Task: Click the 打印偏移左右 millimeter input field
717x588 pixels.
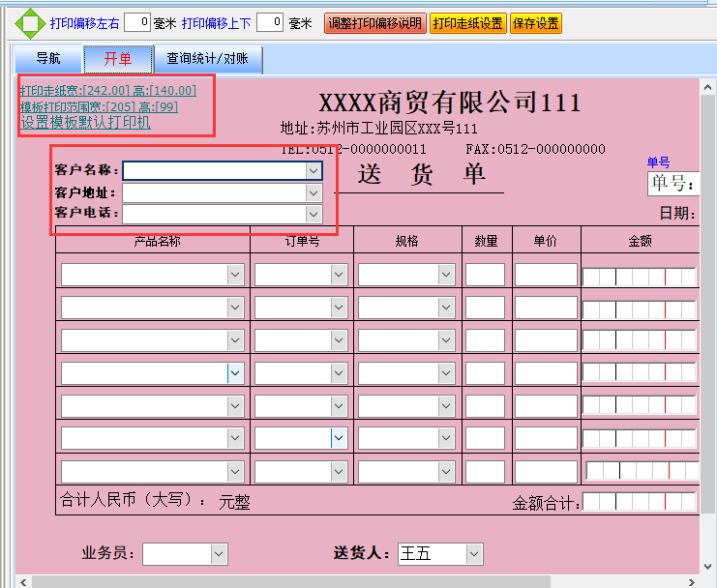Action: coord(136,23)
